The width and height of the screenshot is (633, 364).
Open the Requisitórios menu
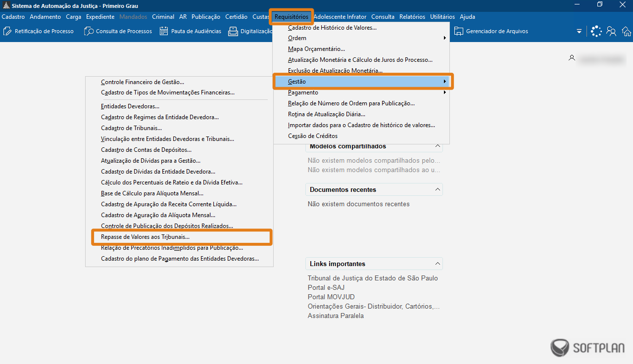pyautogui.click(x=292, y=17)
